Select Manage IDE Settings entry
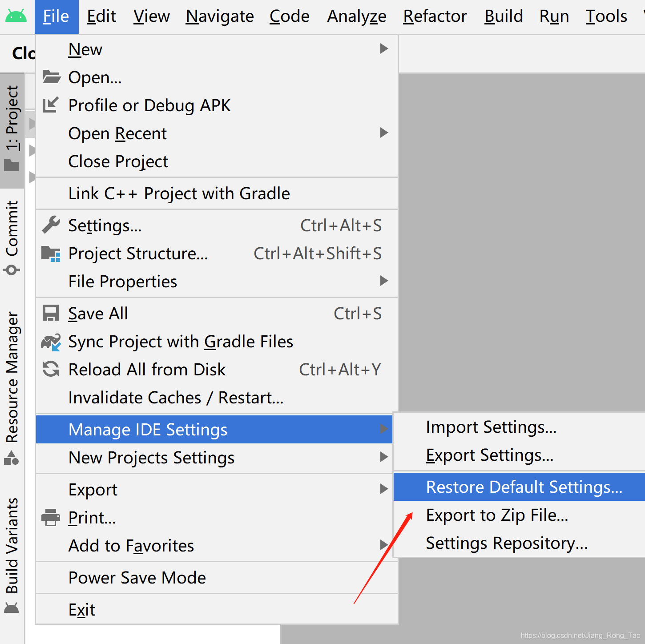 pos(214,429)
